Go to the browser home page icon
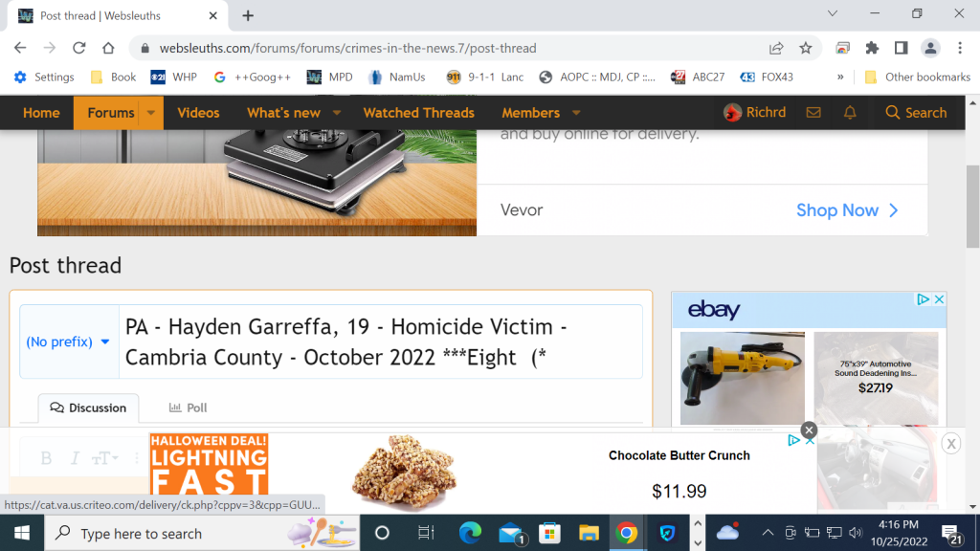This screenshot has height=551, width=980. tap(108, 48)
